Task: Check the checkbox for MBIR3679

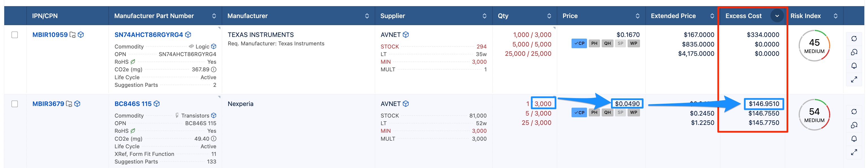Action: pyautogui.click(x=14, y=104)
